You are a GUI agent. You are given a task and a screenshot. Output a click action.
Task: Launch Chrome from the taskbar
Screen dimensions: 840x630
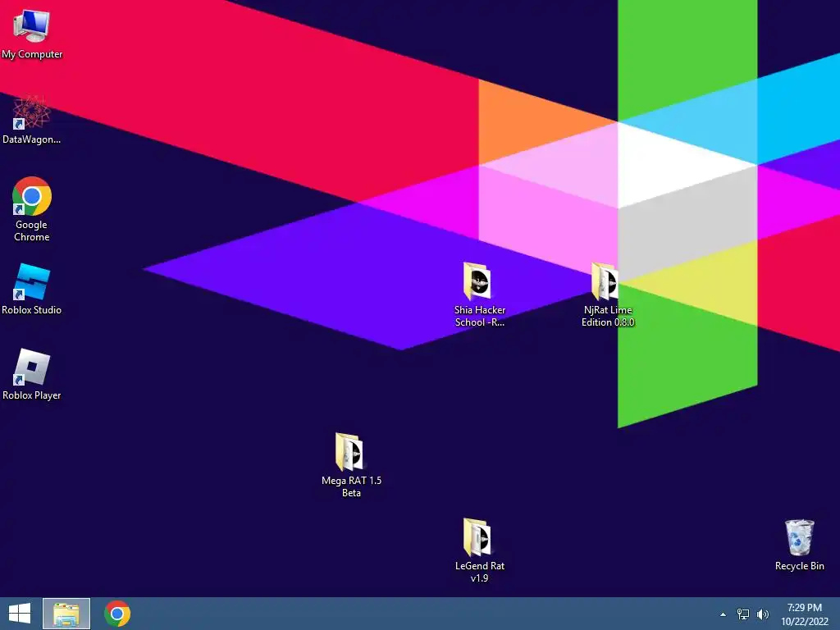117,614
